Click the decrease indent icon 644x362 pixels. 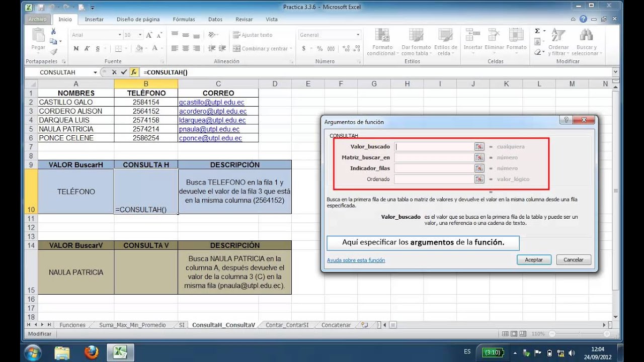coord(211,49)
